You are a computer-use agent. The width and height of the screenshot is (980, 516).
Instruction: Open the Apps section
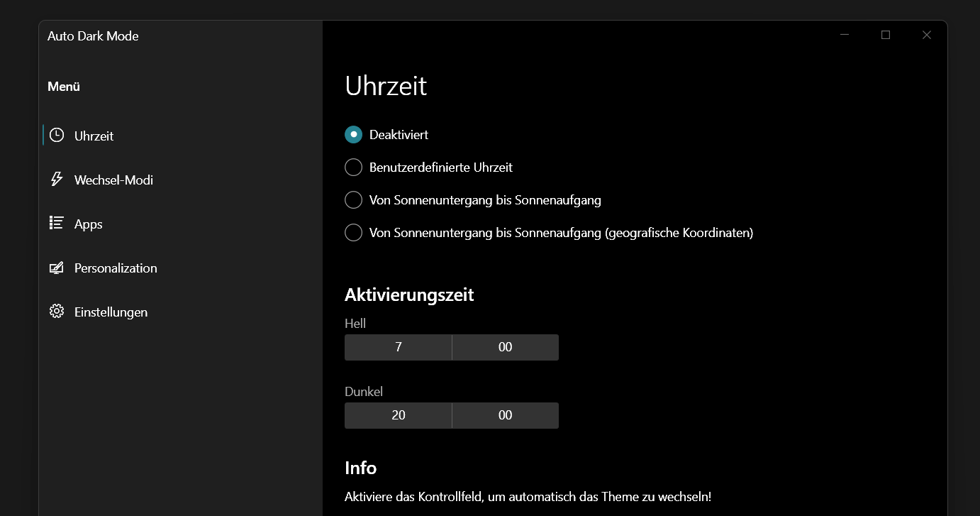(x=181, y=224)
